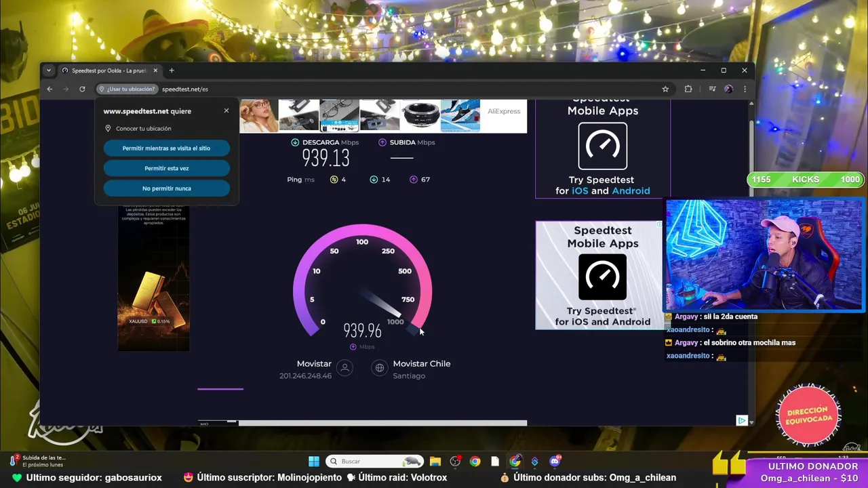The image size is (868, 488).
Task: Click the speedometer gauge dial
Action: [x=362, y=279]
